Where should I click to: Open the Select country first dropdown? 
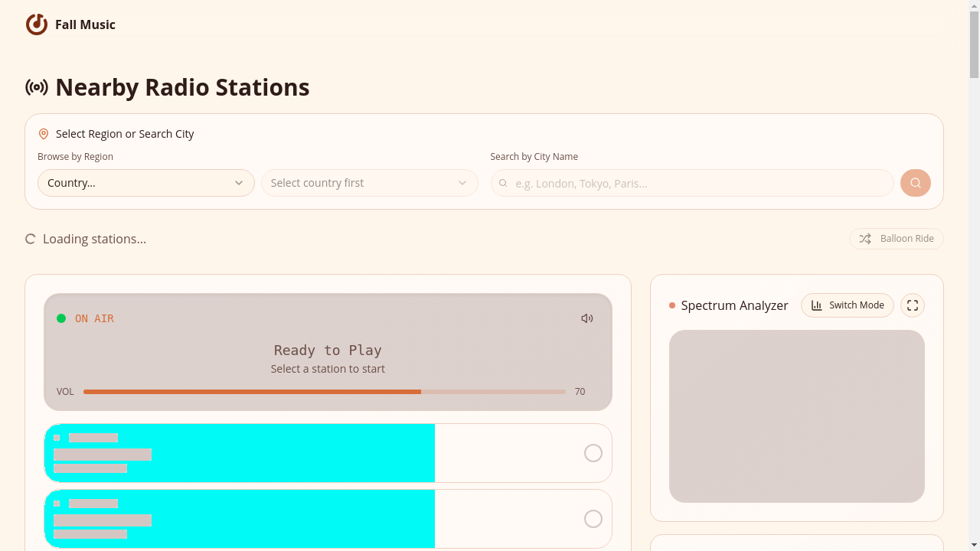coord(370,183)
